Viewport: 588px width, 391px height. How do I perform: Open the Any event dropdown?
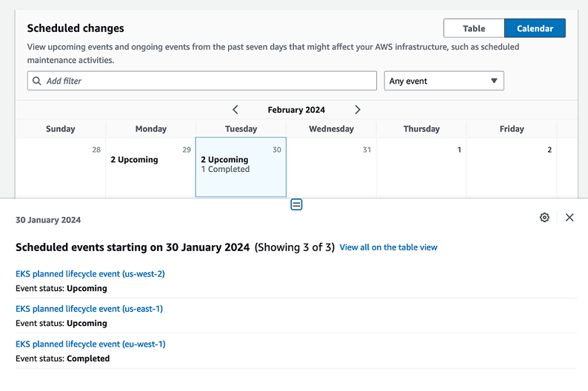[x=444, y=81]
